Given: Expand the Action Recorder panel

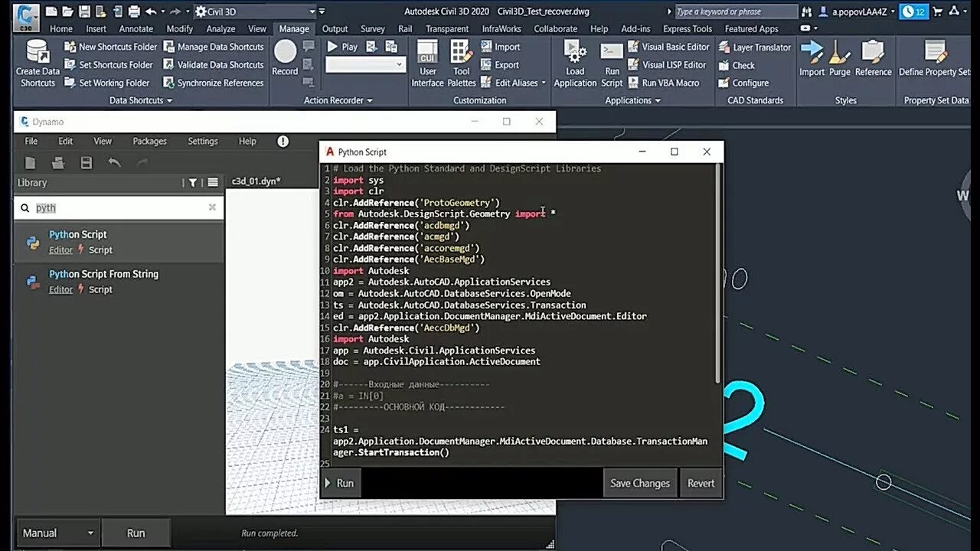Looking at the screenshot, I should coord(338,100).
